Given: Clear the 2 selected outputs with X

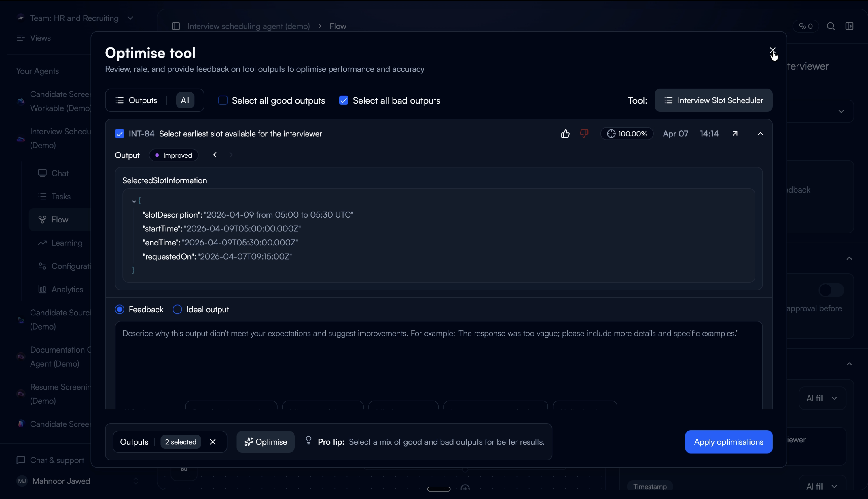Looking at the screenshot, I should [213, 442].
